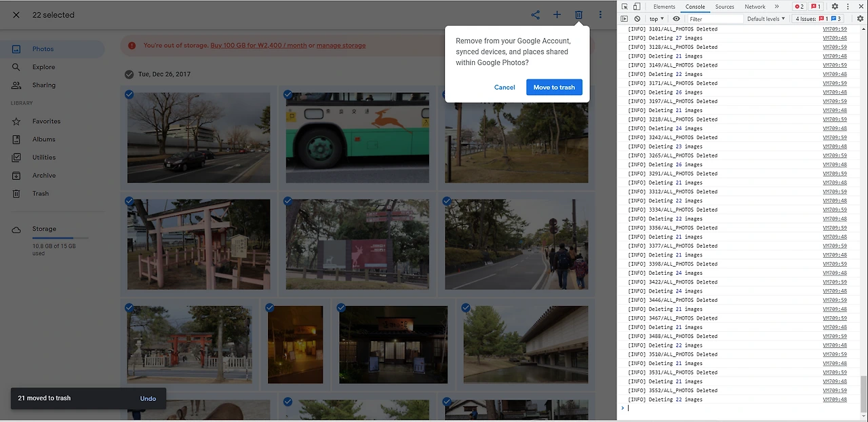Switch to the Console DevTools tab
Viewport: 868px width, 422px height.
click(x=695, y=7)
